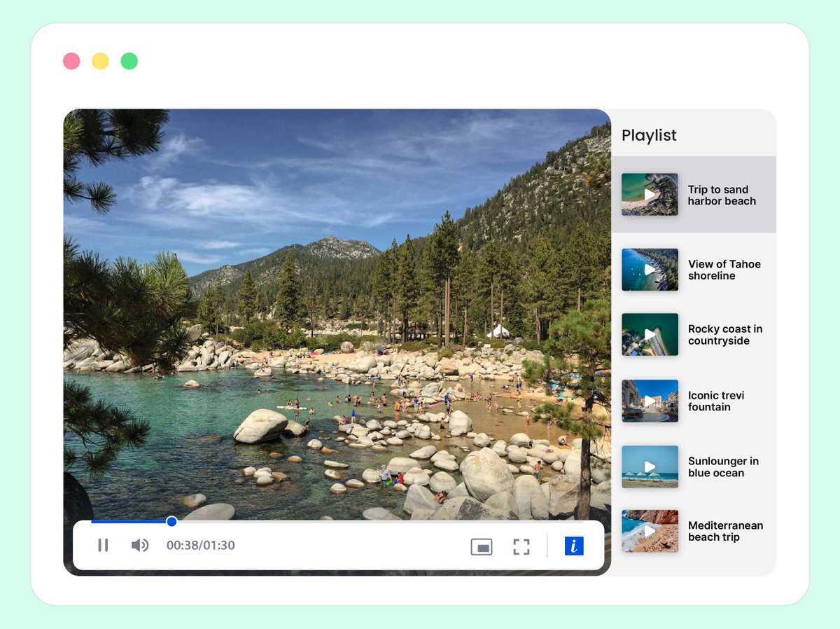Play Mediterranean beach trip thumbnail

pos(650,531)
